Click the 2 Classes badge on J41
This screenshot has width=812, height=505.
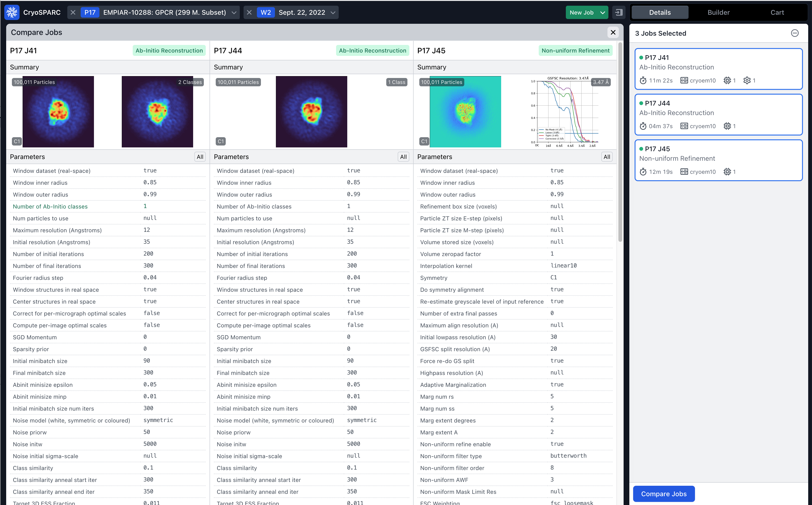pyautogui.click(x=190, y=82)
